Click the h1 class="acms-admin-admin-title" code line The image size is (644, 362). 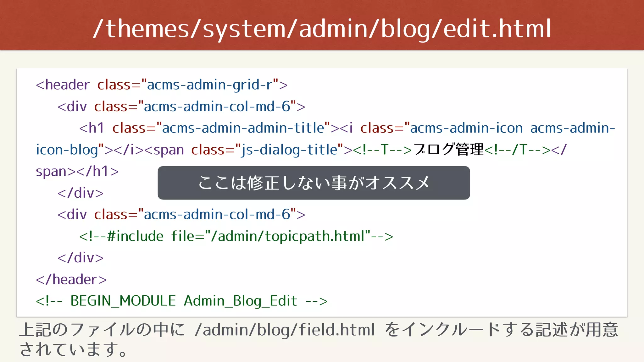[x=347, y=128]
